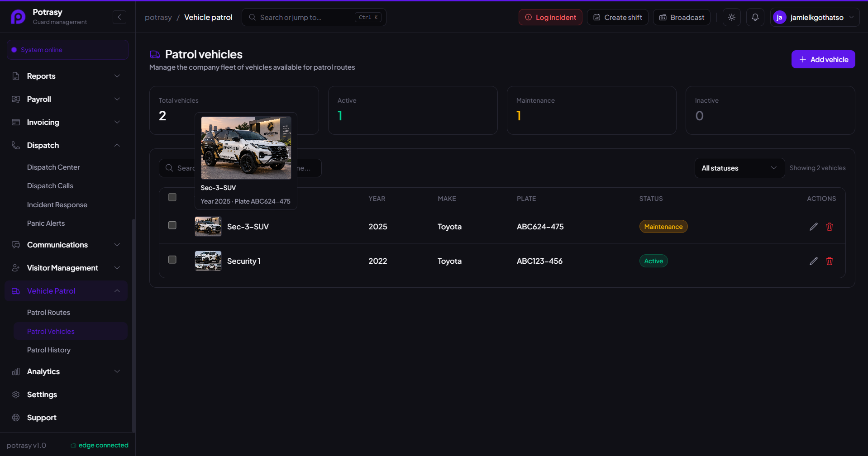
Task: Open Patrol Routes in sidebar
Action: 48,313
